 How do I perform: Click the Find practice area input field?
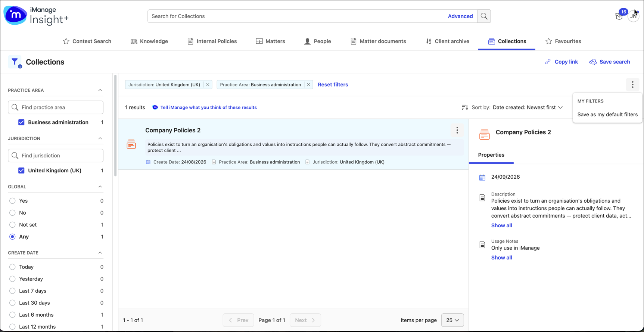pyautogui.click(x=56, y=107)
